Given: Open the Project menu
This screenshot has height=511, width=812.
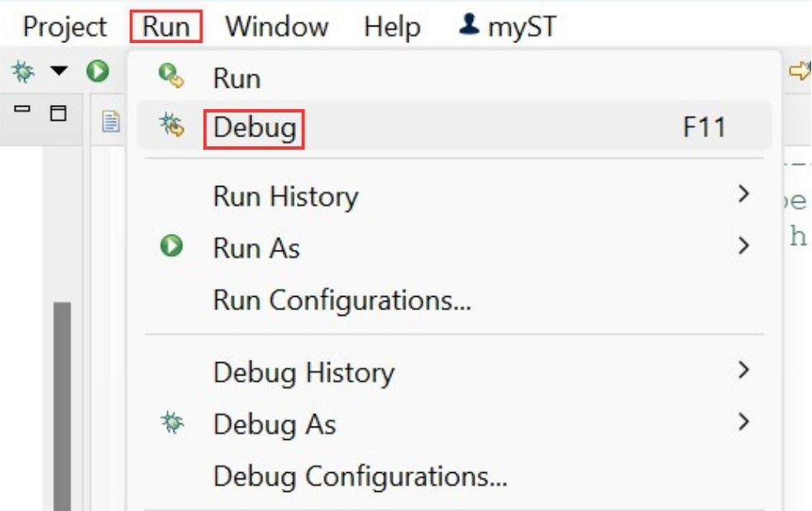Looking at the screenshot, I should point(65,26).
